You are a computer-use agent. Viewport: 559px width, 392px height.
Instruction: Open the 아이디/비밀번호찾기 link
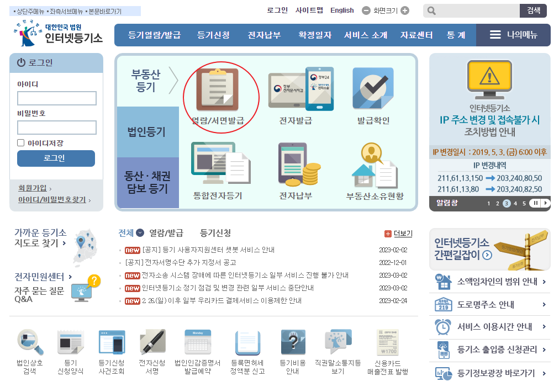pyautogui.click(x=52, y=199)
